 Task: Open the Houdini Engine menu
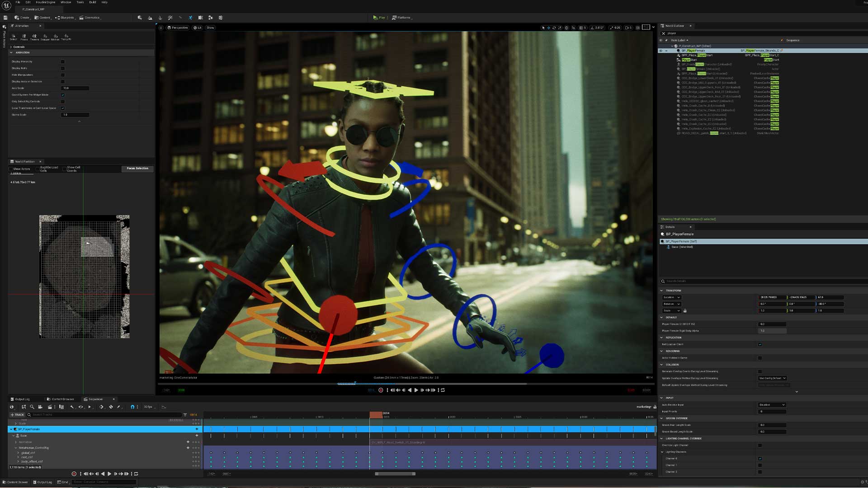[46, 2]
